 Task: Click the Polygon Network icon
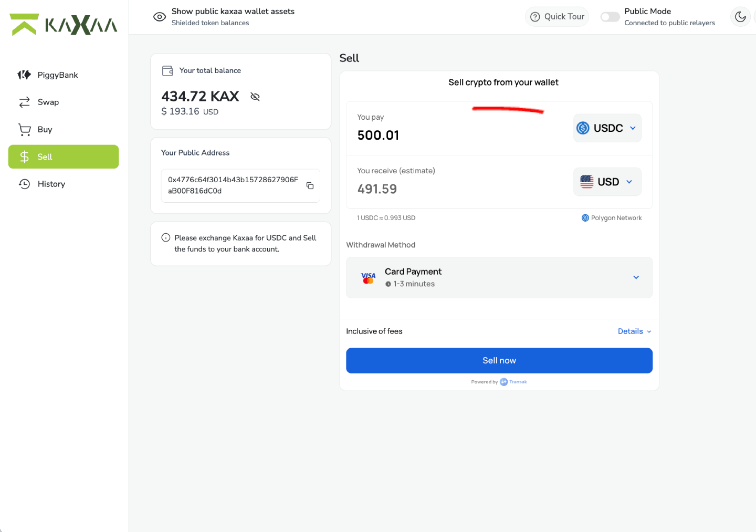click(x=585, y=218)
